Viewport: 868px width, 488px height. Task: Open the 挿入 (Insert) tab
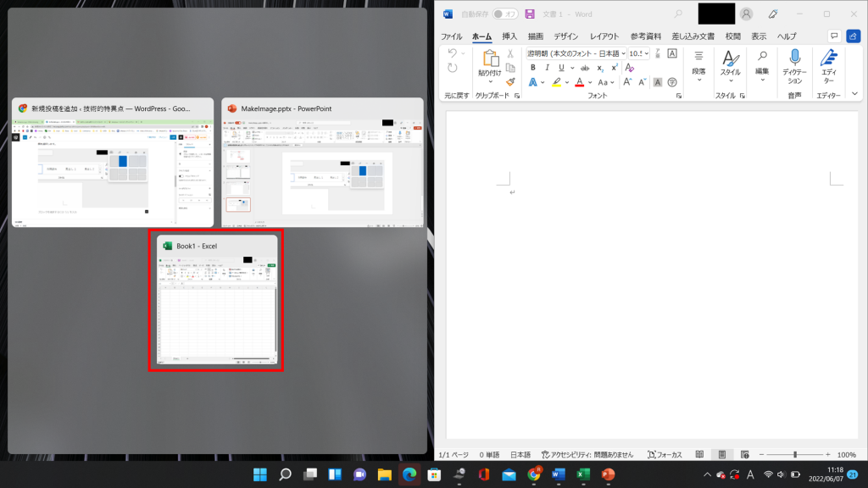point(509,36)
